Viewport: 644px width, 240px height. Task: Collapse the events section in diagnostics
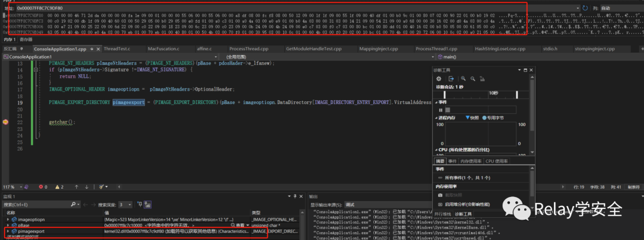pos(437,101)
